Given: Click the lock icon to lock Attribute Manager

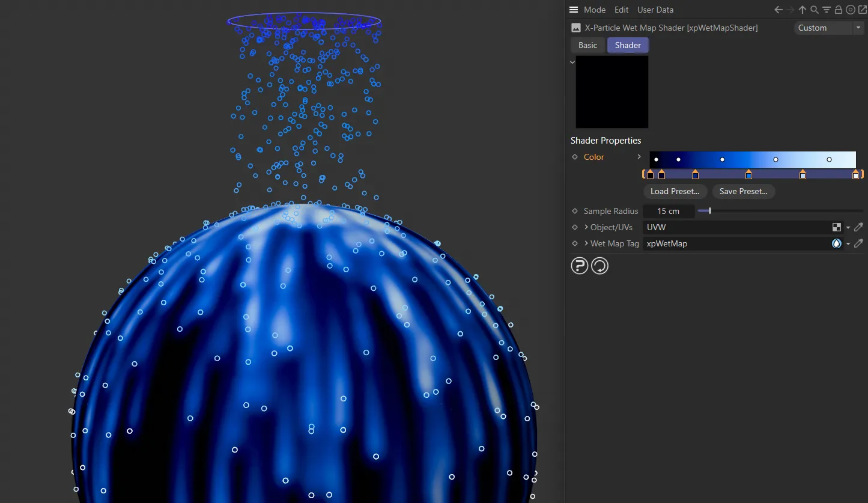Looking at the screenshot, I should (x=838, y=10).
